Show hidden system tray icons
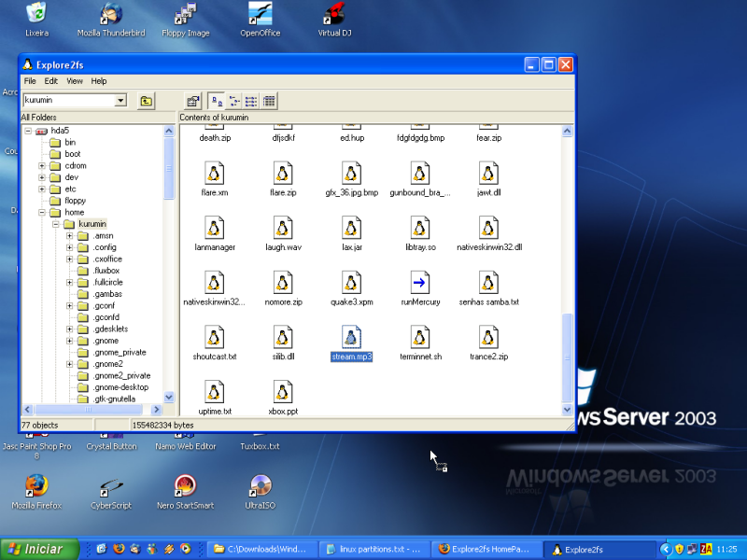The height and width of the screenshot is (560, 747). point(665,550)
